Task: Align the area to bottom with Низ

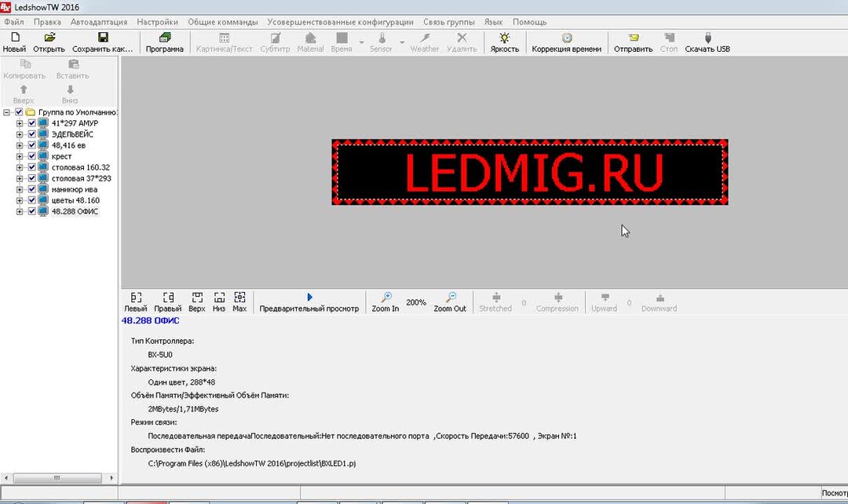Action: (x=219, y=298)
